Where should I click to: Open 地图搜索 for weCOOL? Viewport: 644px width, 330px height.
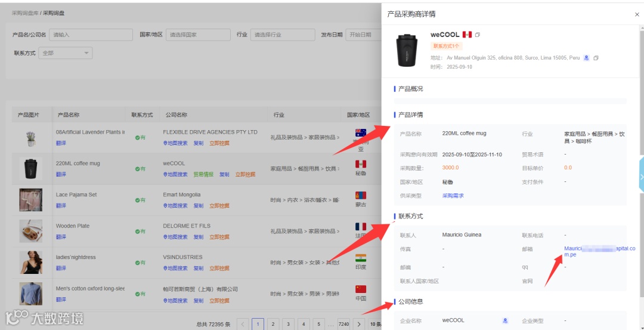tap(175, 174)
